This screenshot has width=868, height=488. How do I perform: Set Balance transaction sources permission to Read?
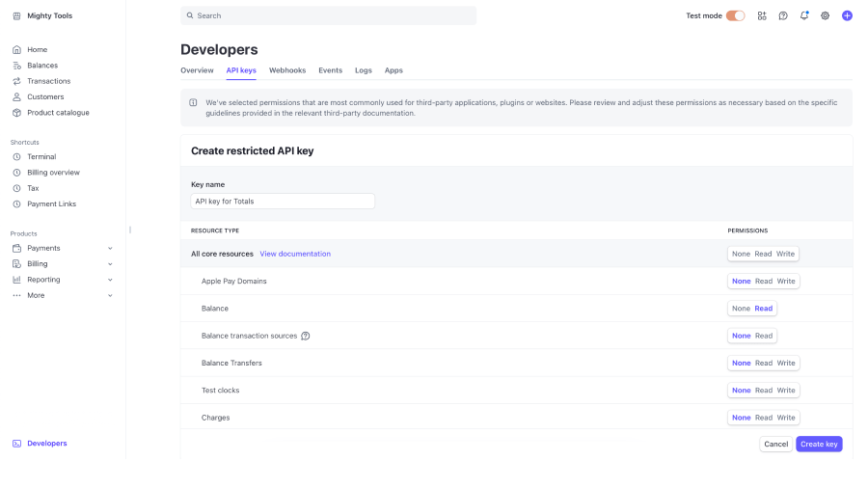pyautogui.click(x=764, y=336)
